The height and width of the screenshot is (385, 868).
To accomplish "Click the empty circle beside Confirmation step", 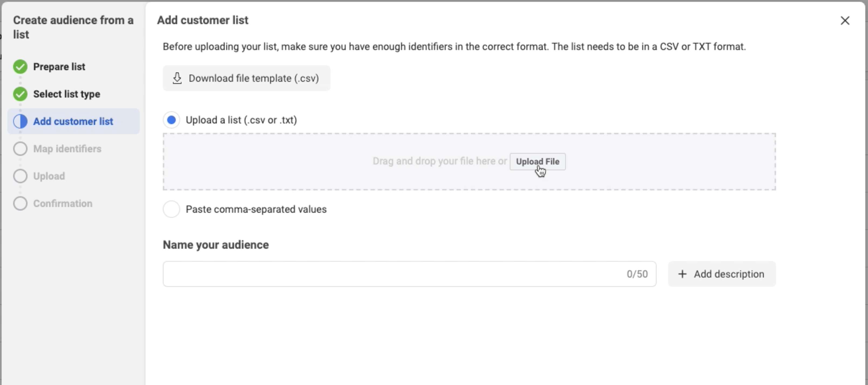I will click(x=20, y=203).
